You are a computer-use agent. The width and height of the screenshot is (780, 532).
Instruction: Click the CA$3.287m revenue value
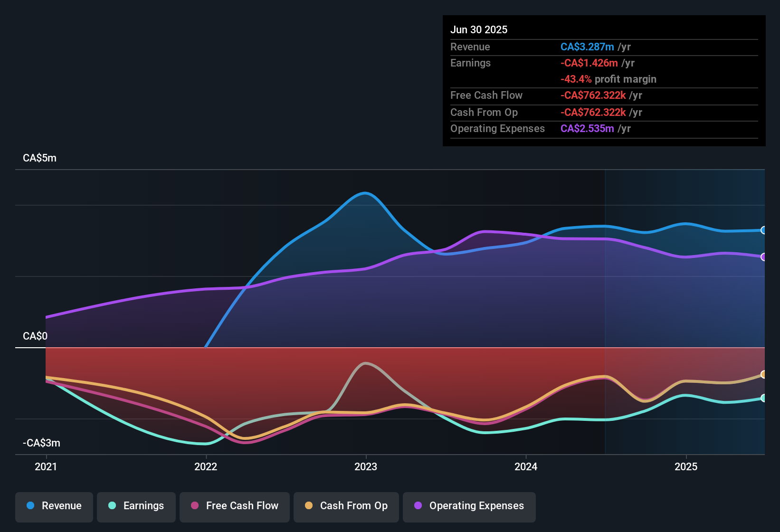(587, 47)
